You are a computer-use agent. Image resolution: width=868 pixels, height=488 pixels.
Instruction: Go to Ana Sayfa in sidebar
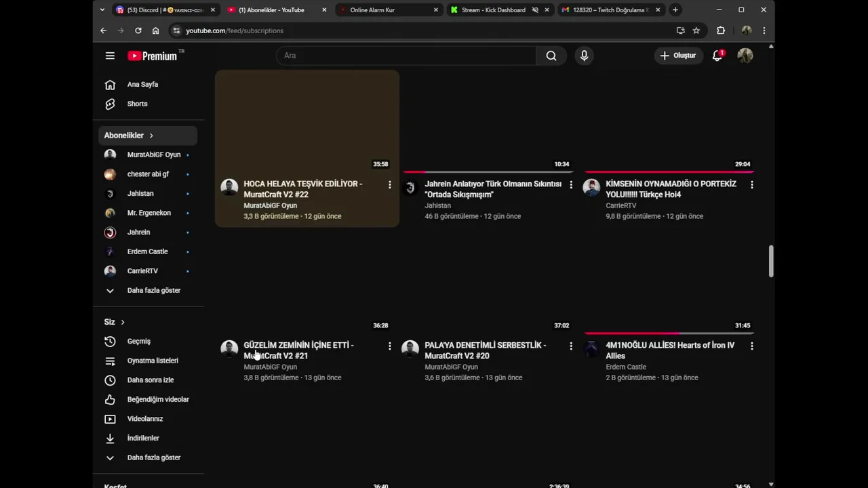(149, 85)
